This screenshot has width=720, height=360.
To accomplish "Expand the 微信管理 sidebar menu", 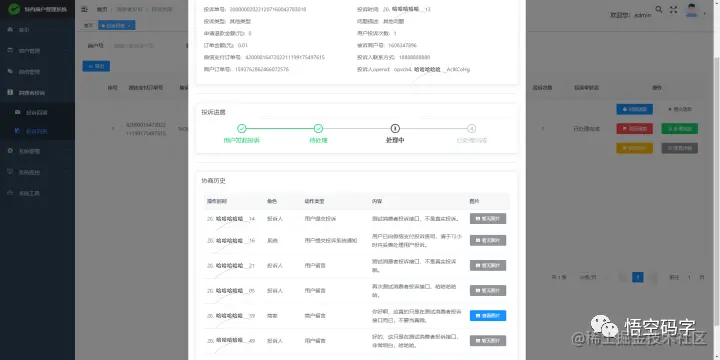I will [x=38, y=72].
